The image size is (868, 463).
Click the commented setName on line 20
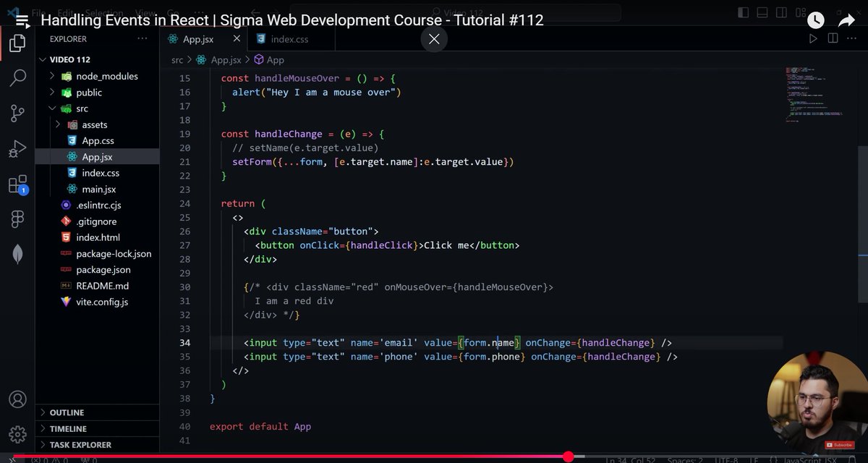[305, 148]
